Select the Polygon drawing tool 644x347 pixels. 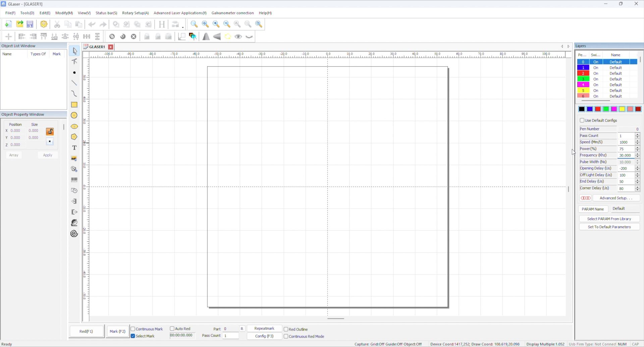click(74, 137)
